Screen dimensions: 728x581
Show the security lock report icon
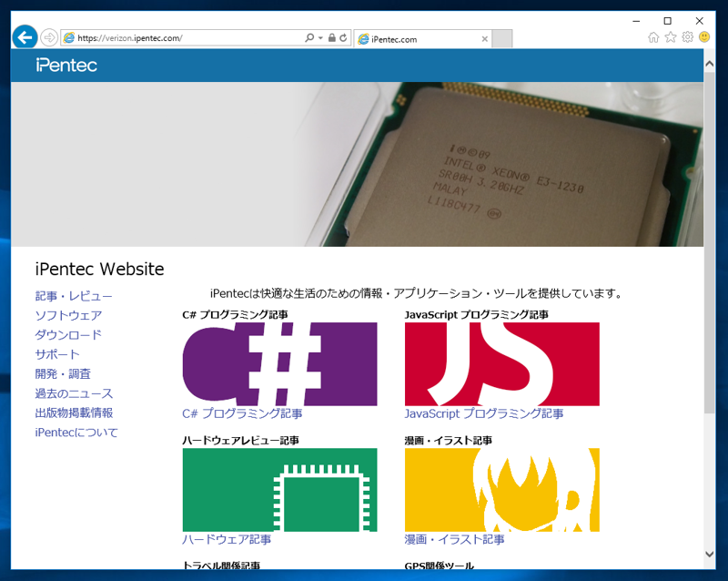tap(331, 37)
